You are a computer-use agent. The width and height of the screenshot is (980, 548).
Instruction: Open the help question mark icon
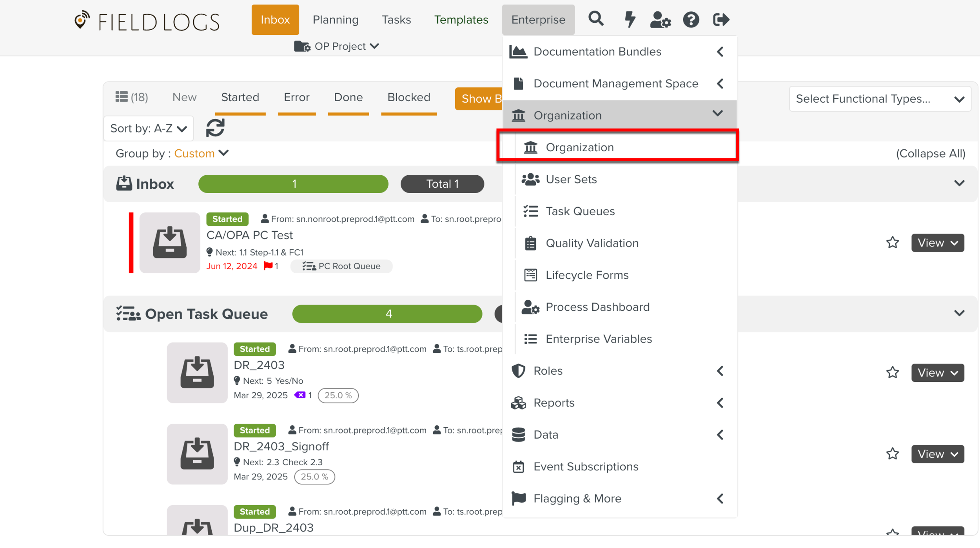click(x=691, y=20)
